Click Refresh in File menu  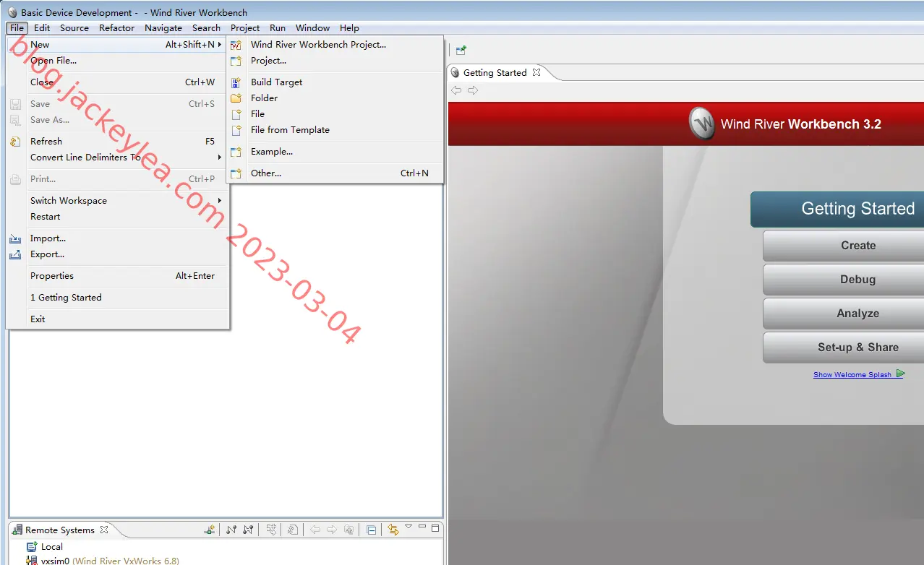pyautogui.click(x=46, y=141)
